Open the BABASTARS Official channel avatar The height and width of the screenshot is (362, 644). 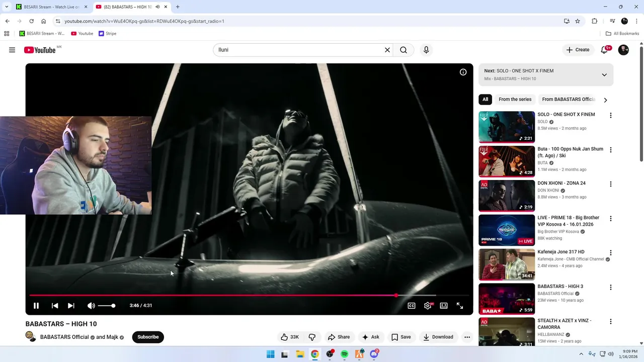tap(31, 337)
